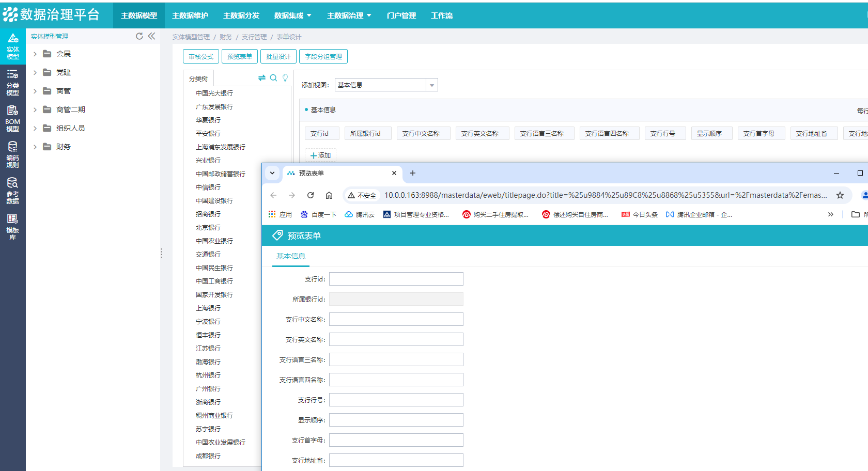Click the search icon in 分类树
868x471 pixels.
pyautogui.click(x=273, y=78)
